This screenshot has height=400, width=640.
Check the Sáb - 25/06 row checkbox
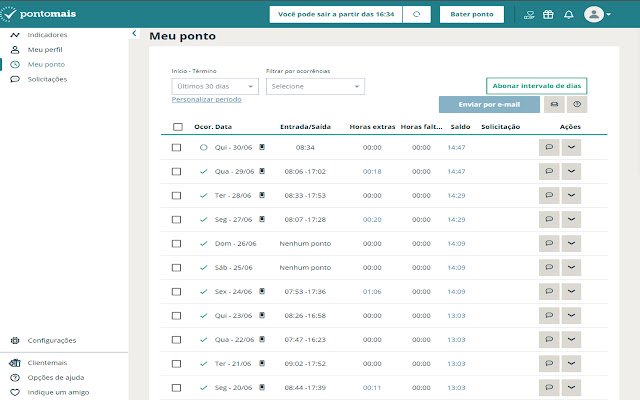176,268
